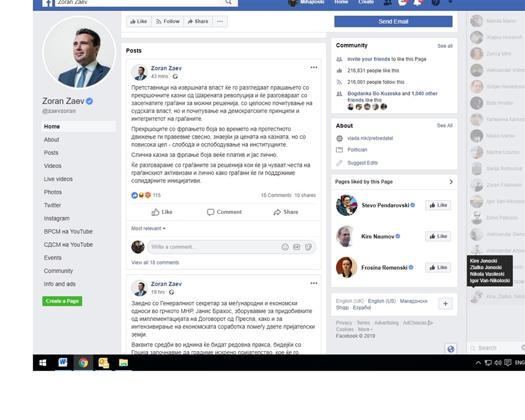Click the GIF icon in comment box
This screenshot has height=420, width=525.
coord(297,247)
